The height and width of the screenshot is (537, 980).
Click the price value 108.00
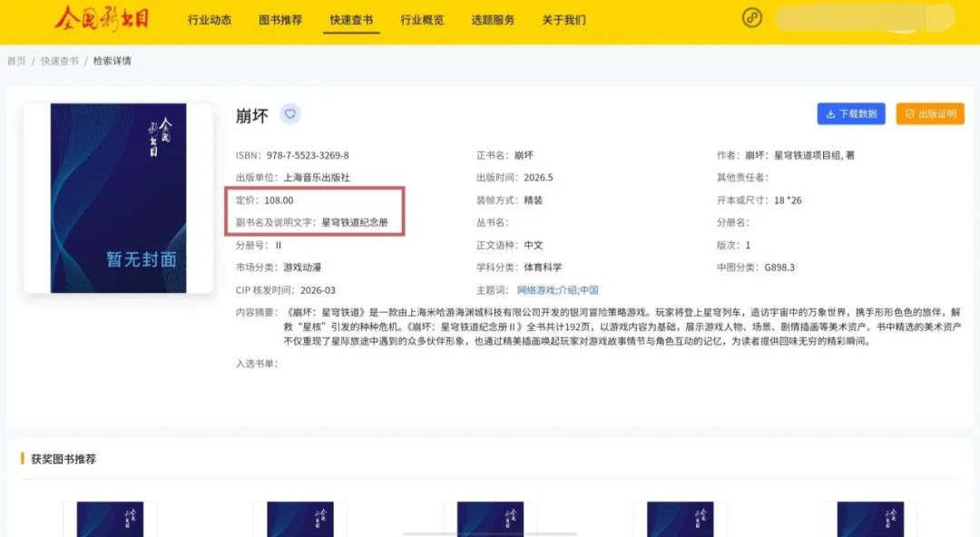[279, 200]
